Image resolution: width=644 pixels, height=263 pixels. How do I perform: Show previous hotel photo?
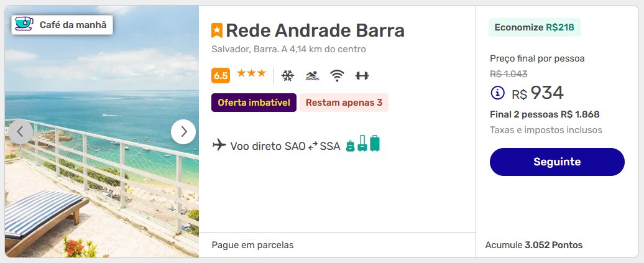[x=20, y=132]
